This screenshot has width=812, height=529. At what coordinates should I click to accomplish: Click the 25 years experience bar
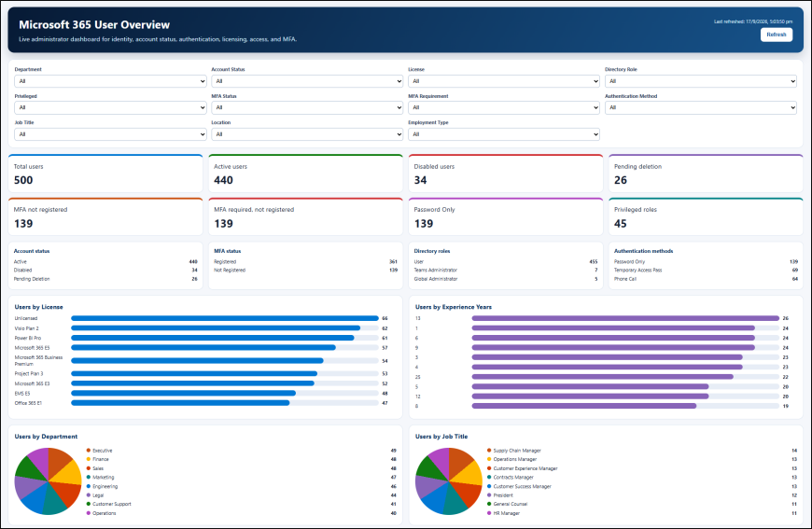click(x=602, y=377)
